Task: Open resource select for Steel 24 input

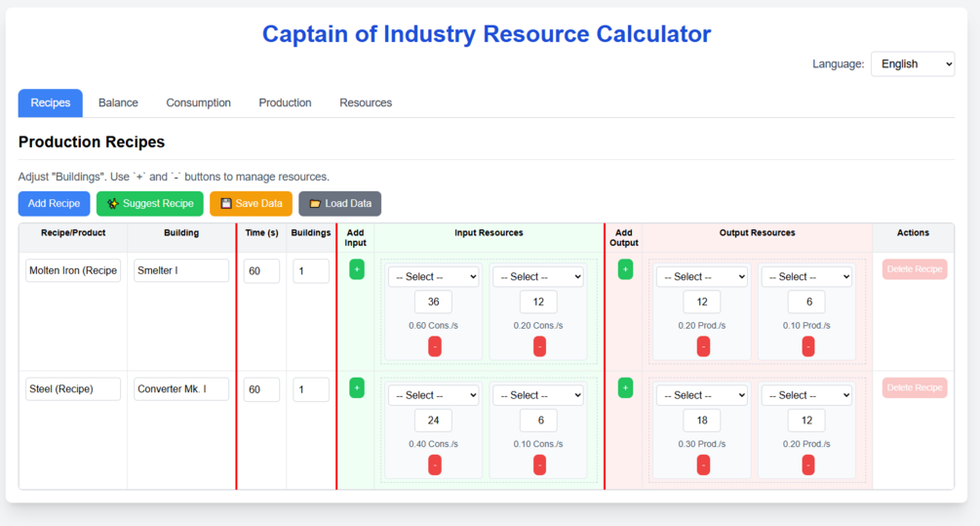Action: coord(434,395)
